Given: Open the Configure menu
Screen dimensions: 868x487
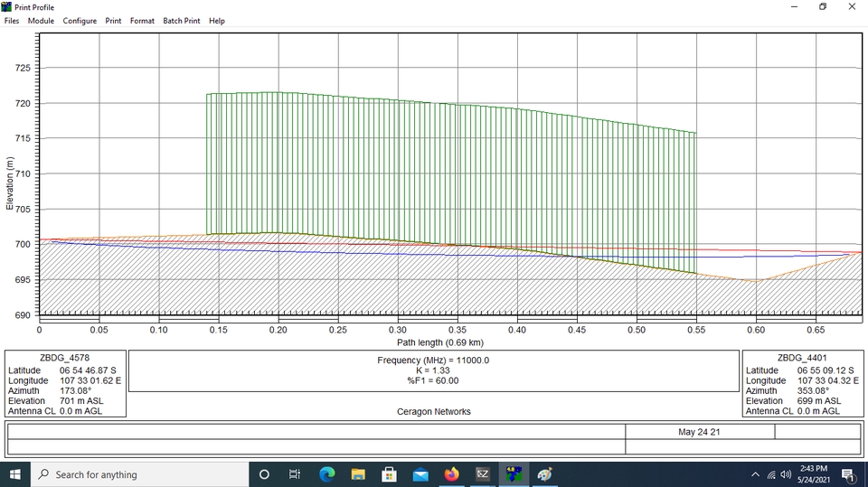Looking at the screenshot, I should 80,21.
